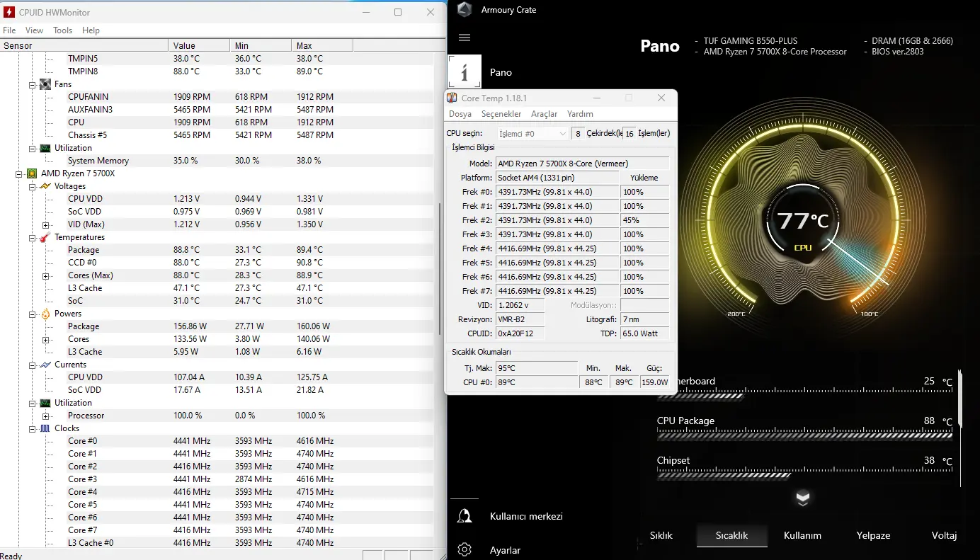Viewport: 980px width, 560px height.
Task: Select the SoC VDD current row
Action: tap(216, 390)
